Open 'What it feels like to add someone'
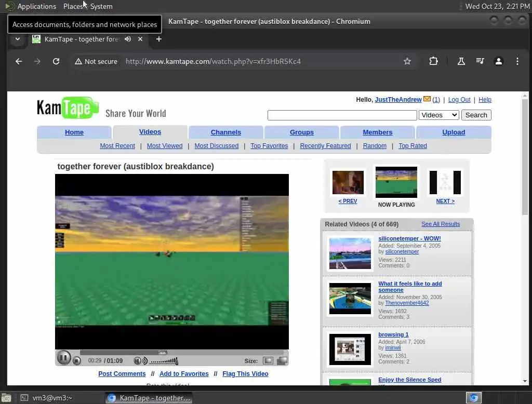Image resolution: width=532 pixels, height=404 pixels. [410, 287]
